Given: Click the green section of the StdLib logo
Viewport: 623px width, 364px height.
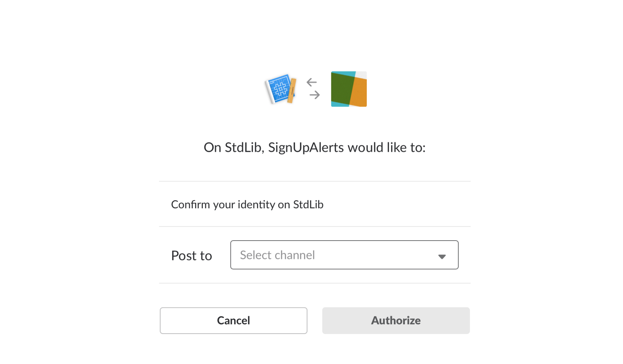Looking at the screenshot, I should [x=341, y=88].
